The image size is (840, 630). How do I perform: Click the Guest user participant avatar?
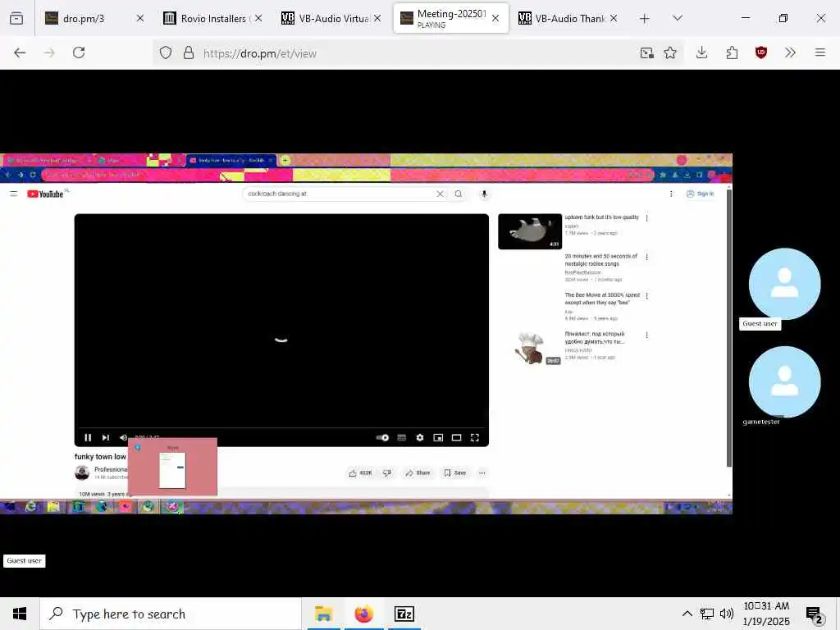784,283
